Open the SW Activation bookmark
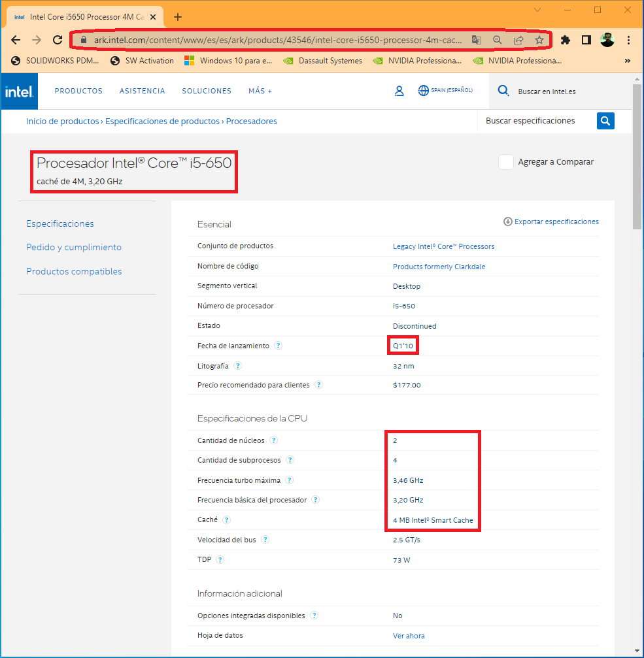The image size is (644, 658). point(142,61)
